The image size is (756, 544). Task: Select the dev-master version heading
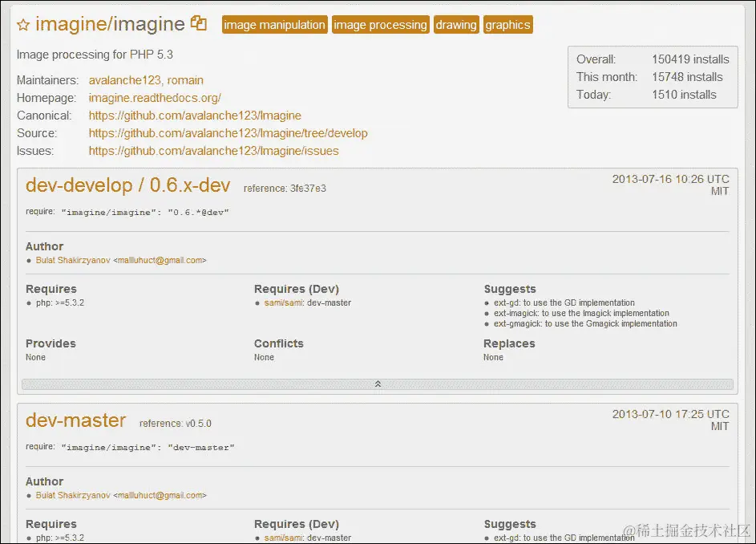[75, 420]
